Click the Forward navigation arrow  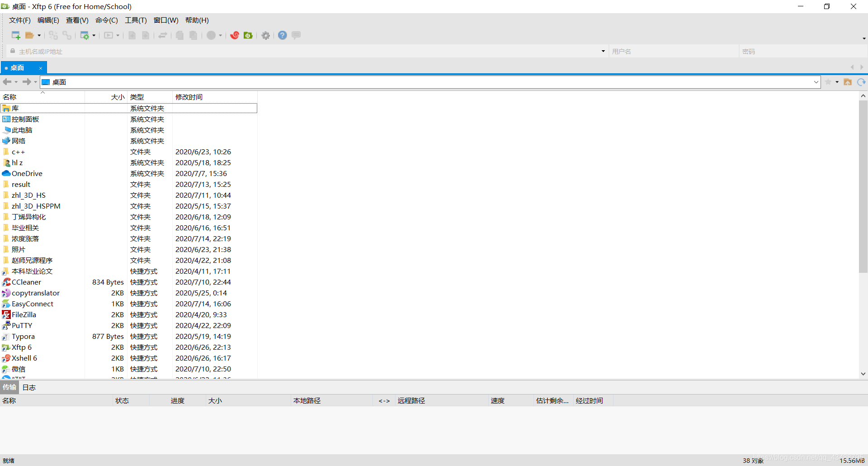click(27, 82)
